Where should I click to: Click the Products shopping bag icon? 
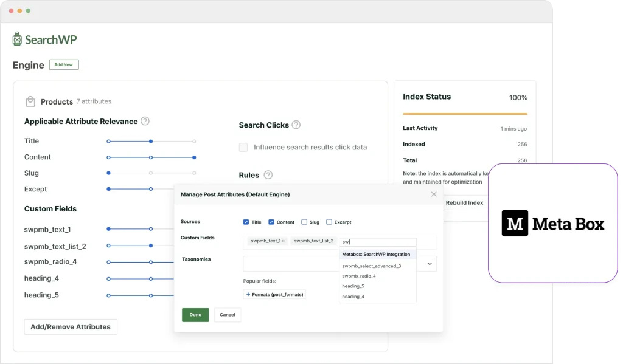pos(30,101)
